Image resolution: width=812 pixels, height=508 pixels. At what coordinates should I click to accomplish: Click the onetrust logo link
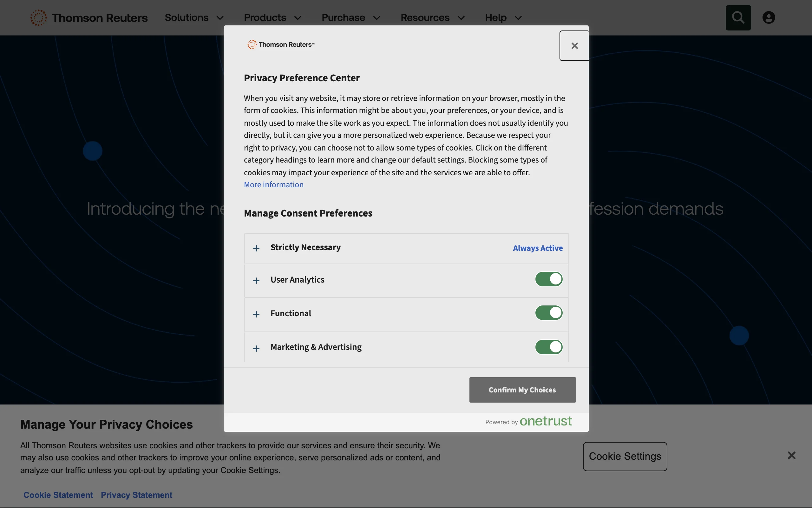[546, 421]
